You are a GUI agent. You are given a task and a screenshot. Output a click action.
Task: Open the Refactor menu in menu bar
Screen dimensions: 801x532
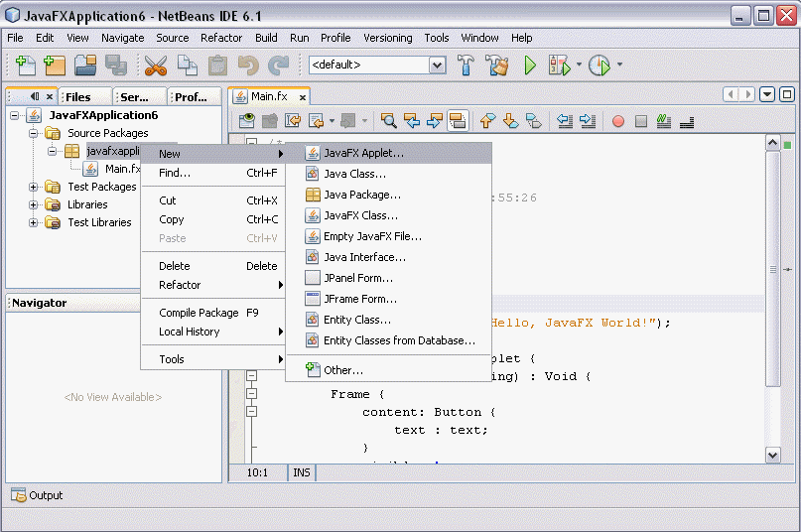[x=221, y=38]
